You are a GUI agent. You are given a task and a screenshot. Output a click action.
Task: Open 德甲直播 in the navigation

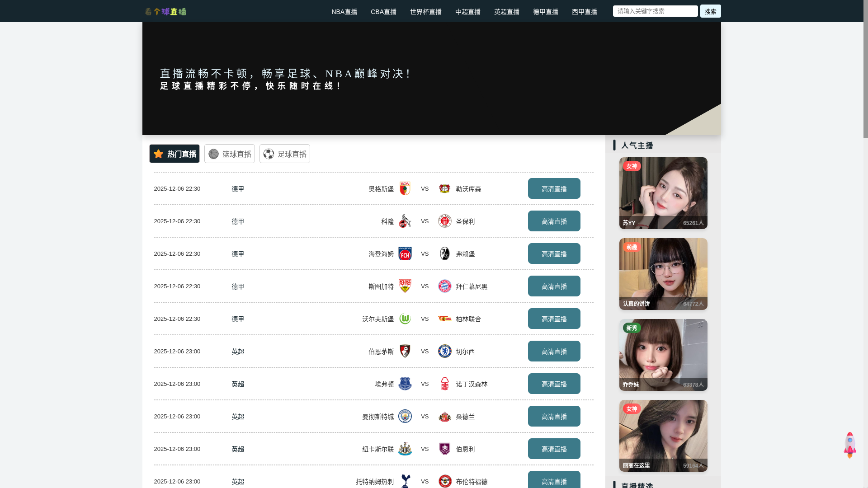pyautogui.click(x=546, y=11)
